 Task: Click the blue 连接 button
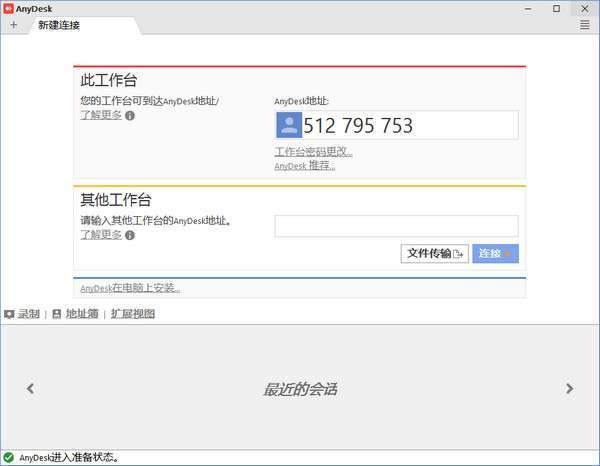point(496,254)
